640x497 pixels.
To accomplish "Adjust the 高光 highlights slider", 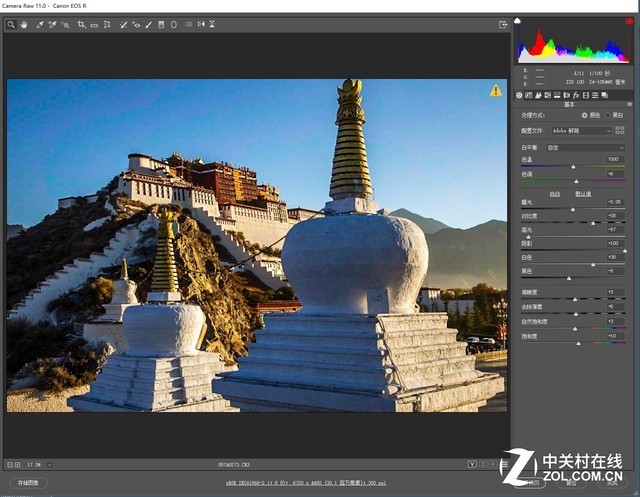I will click(529, 237).
